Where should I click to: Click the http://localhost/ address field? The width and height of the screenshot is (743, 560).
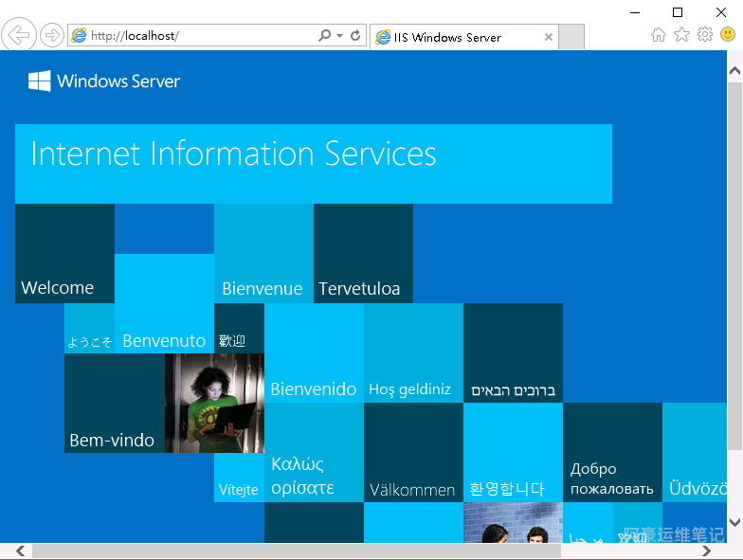(194, 36)
